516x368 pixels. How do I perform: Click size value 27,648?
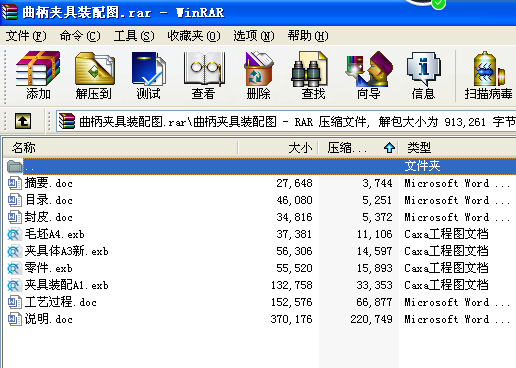tap(294, 183)
